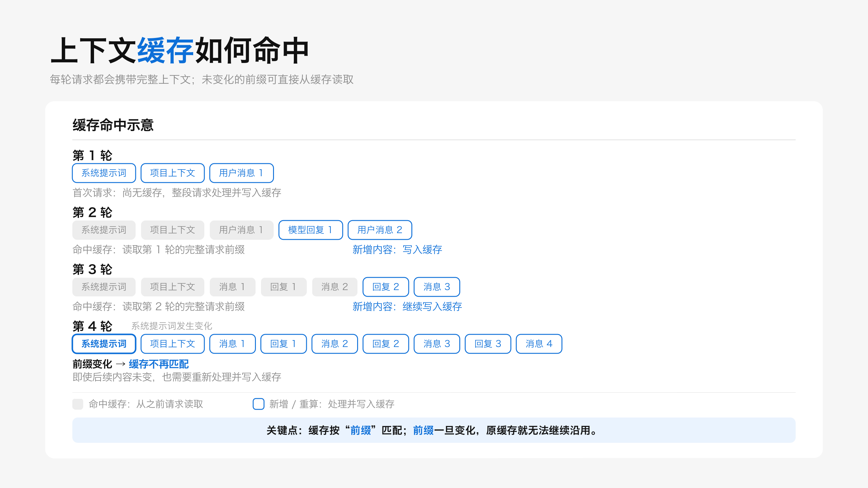
Task: Click the bold 系统提示词 chip in round 4
Action: click(104, 344)
